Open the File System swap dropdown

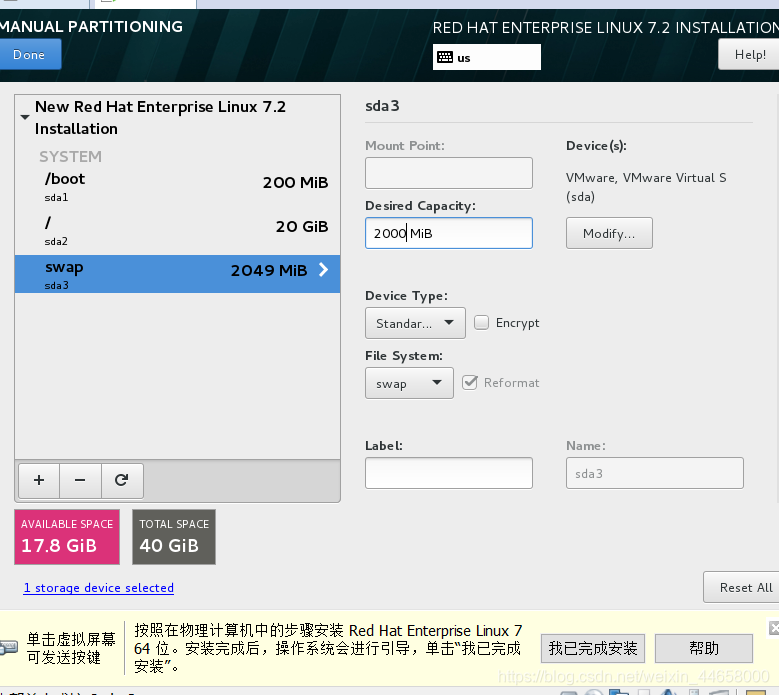point(409,383)
